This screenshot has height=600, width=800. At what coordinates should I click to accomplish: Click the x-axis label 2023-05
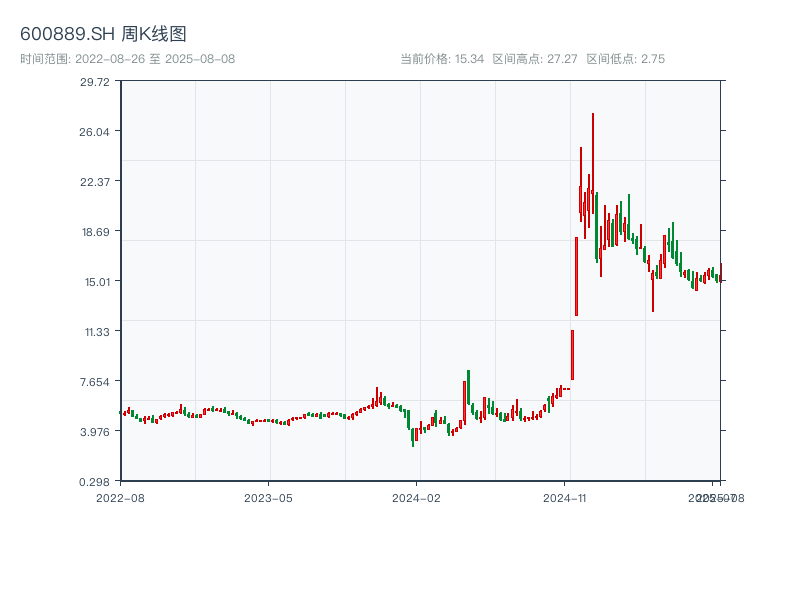tap(268, 498)
